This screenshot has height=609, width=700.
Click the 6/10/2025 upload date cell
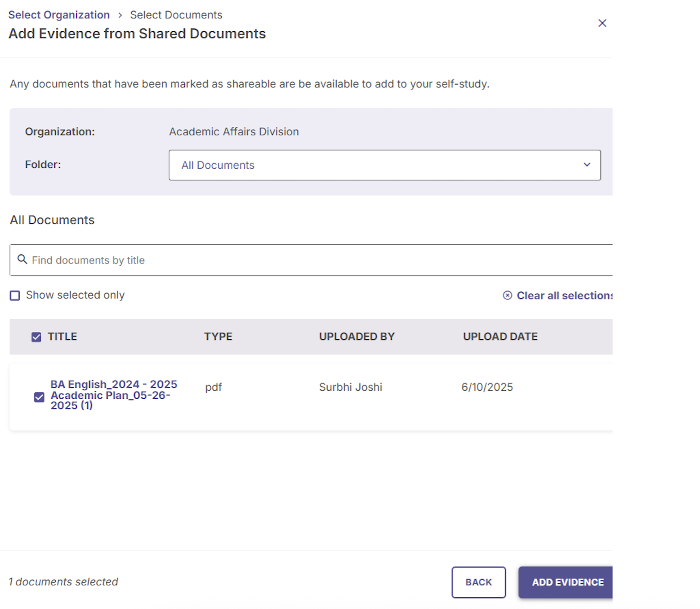point(487,387)
